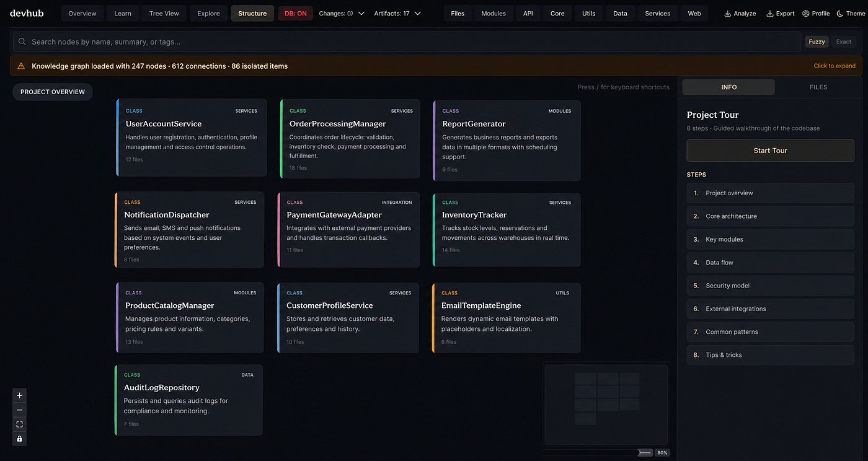Enable Fuzzy search mode
The height and width of the screenshot is (461, 868).
(817, 42)
